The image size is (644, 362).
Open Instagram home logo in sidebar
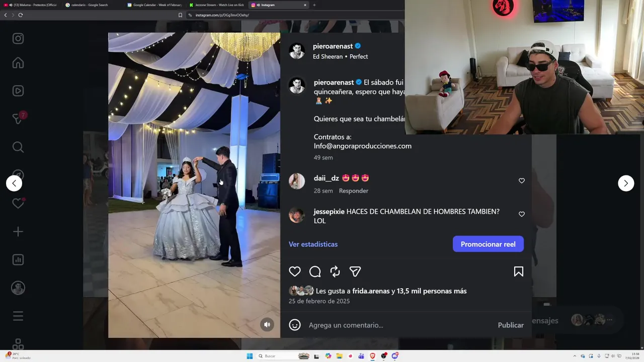(x=18, y=39)
